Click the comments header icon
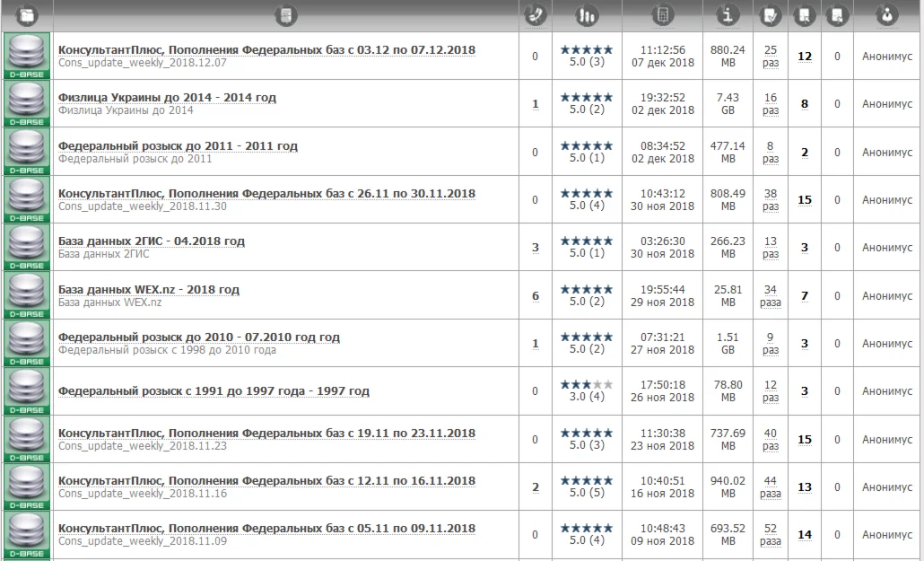The width and height of the screenshot is (924, 561). 535,14
